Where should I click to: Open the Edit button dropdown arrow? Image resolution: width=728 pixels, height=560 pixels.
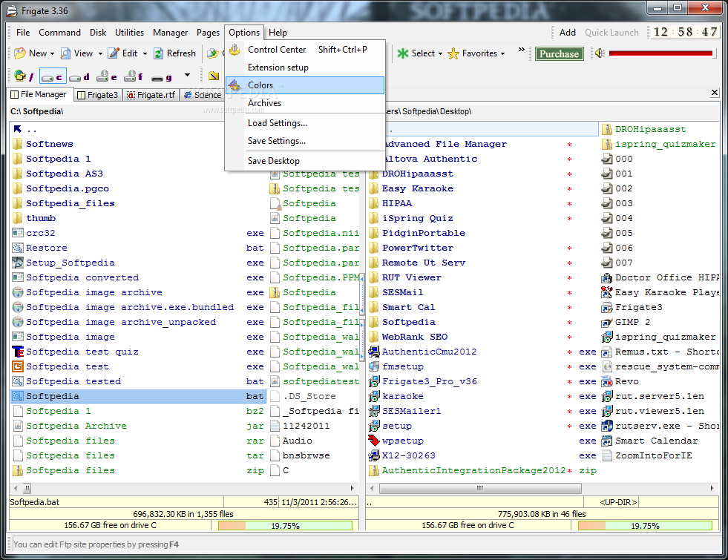click(x=145, y=54)
